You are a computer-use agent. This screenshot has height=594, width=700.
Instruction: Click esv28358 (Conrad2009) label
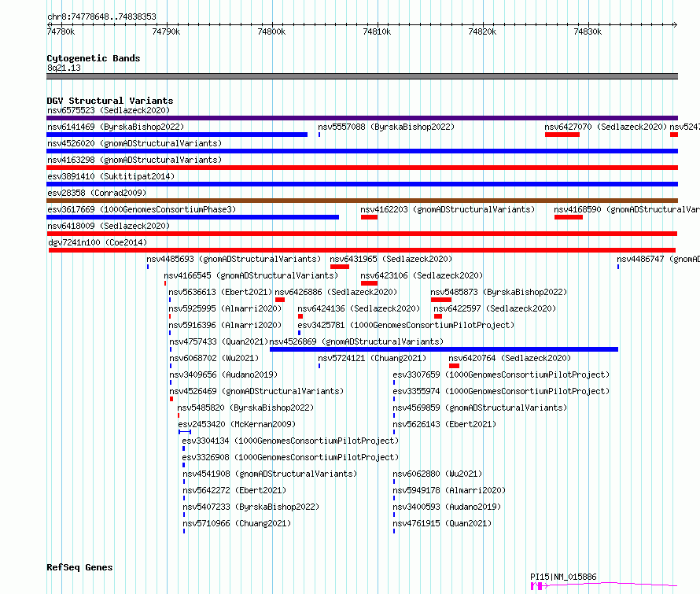click(x=97, y=193)
